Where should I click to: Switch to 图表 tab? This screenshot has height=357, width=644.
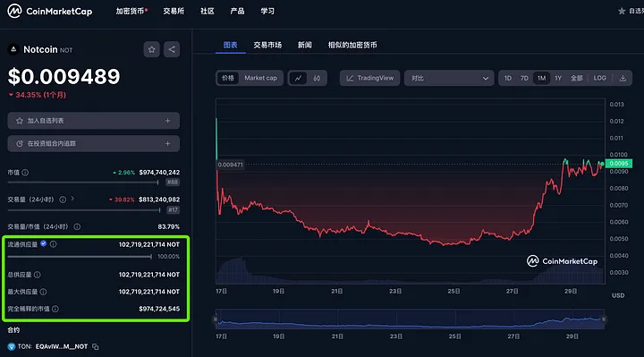click(231, 45)
